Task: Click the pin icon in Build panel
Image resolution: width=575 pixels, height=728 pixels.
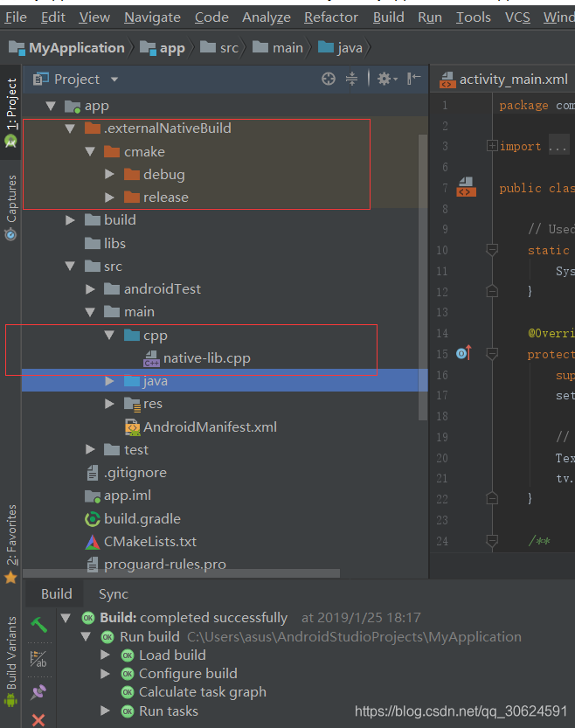Action: 38,692
